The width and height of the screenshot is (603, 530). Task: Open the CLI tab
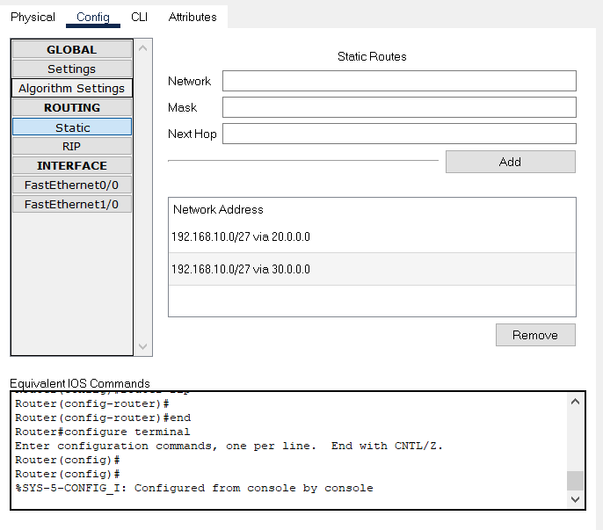[x=139, y=17]
